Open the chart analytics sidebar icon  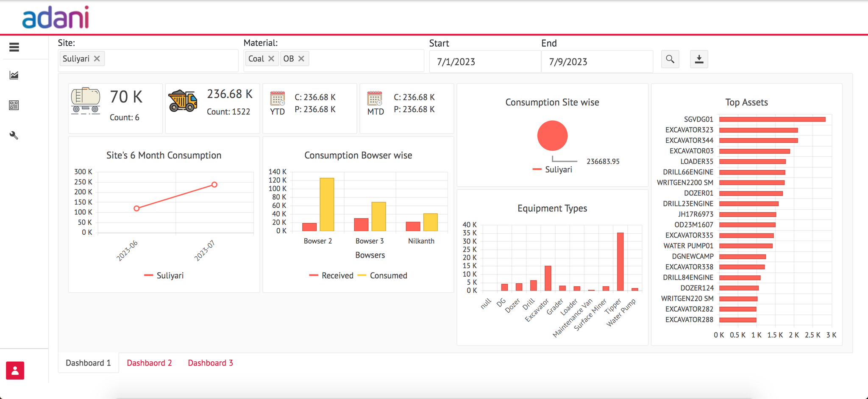(14, 75)
